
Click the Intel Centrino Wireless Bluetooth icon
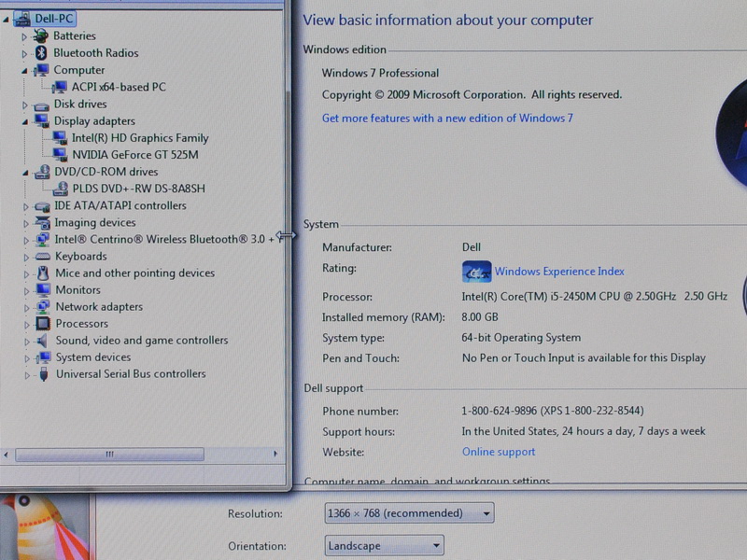pyautogui.click(x=42, y=239)
